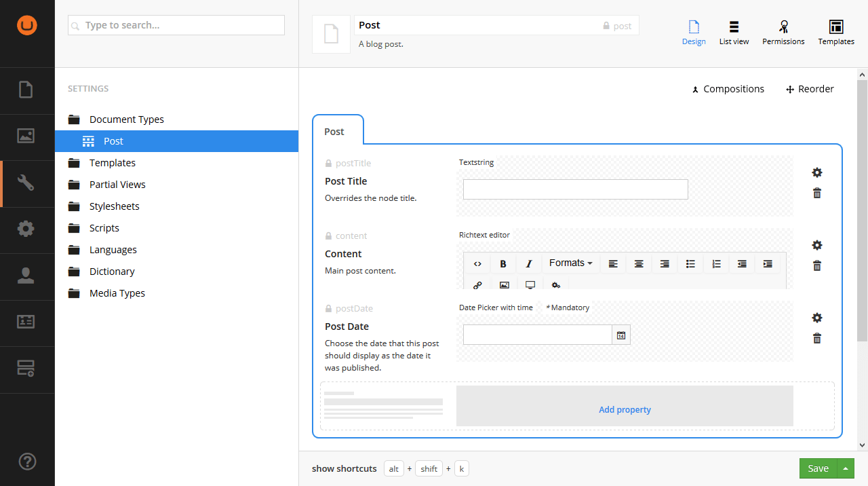Image resolution: width=868 pixels, height=486 pixels.
Task: Open the Save button dropdown arrow
Action: [x=845, y=468]
